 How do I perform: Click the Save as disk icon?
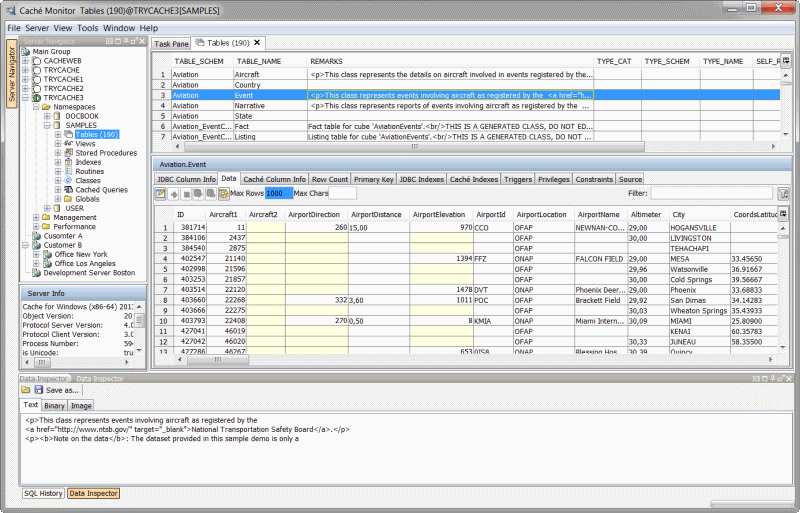39,390
